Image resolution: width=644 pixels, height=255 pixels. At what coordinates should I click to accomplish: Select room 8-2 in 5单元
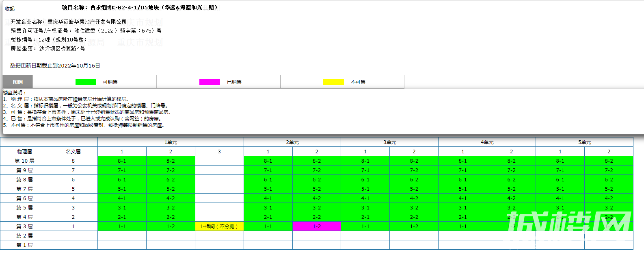point(609,161)
